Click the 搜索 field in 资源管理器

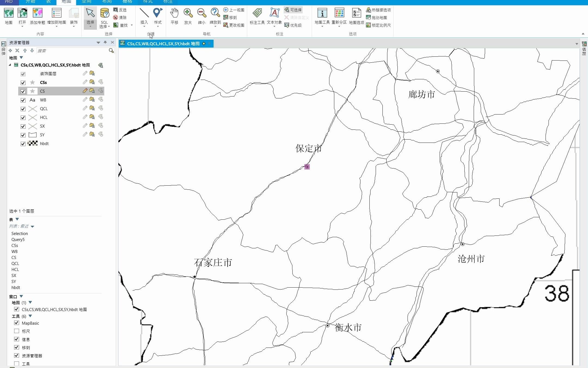(x=72, y=51)
